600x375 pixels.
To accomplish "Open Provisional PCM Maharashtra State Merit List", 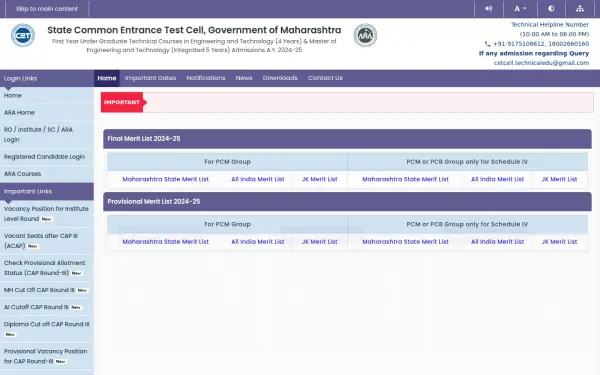I will pos(166,242).
